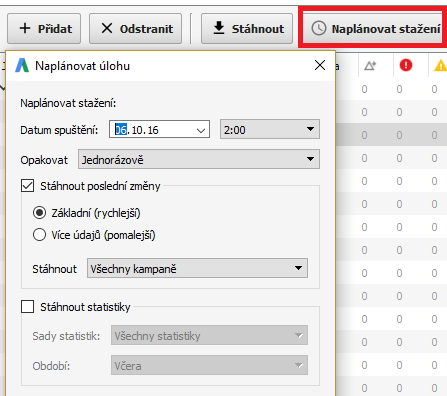The width and height of the screenshot is (447, 396).
Task: Uncheck Stáhnout poslední změny checkbox
Action: pos(27,186)
